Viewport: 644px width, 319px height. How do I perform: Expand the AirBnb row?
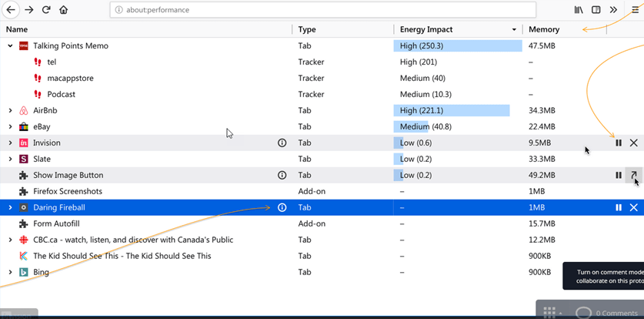(11, 111)
